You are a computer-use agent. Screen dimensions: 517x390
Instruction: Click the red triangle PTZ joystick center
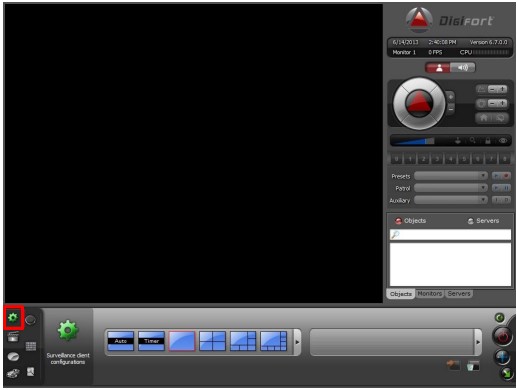coord(419,103)
